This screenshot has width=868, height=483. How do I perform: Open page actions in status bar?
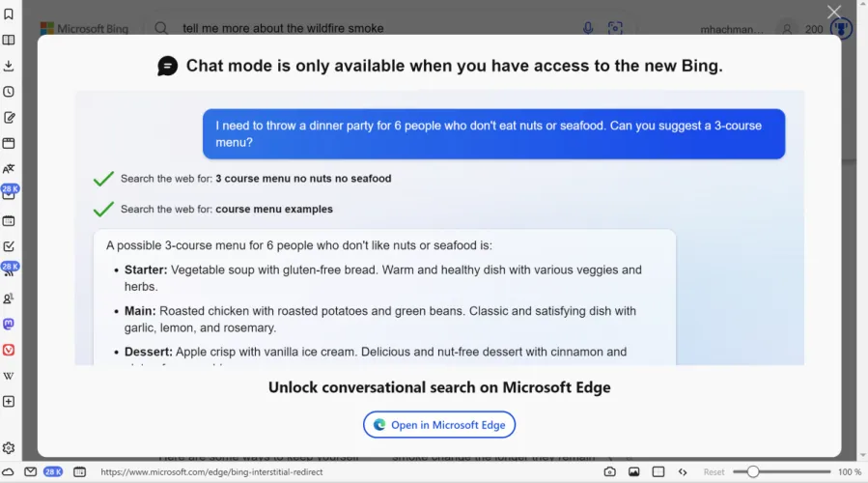click(x=683, y=471)
